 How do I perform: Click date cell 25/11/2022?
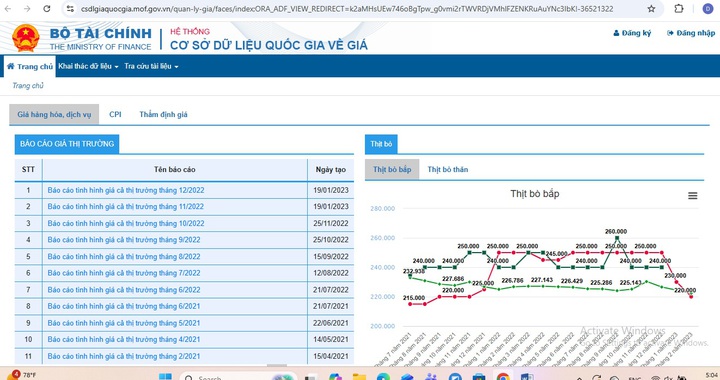[x=331, y=224]
